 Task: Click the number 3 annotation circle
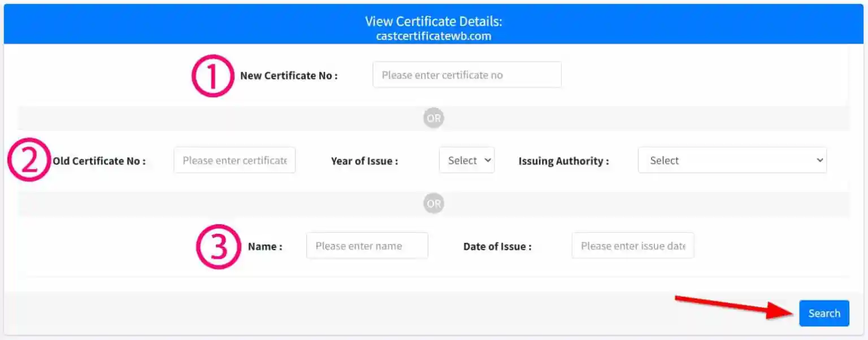218,246
